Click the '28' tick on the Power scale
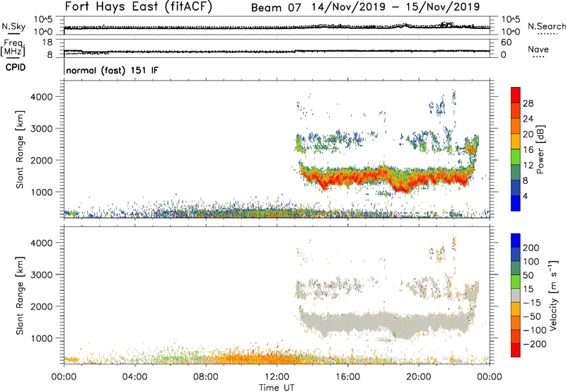The width and height of the screenshot is (566, 392). [528, 103]
